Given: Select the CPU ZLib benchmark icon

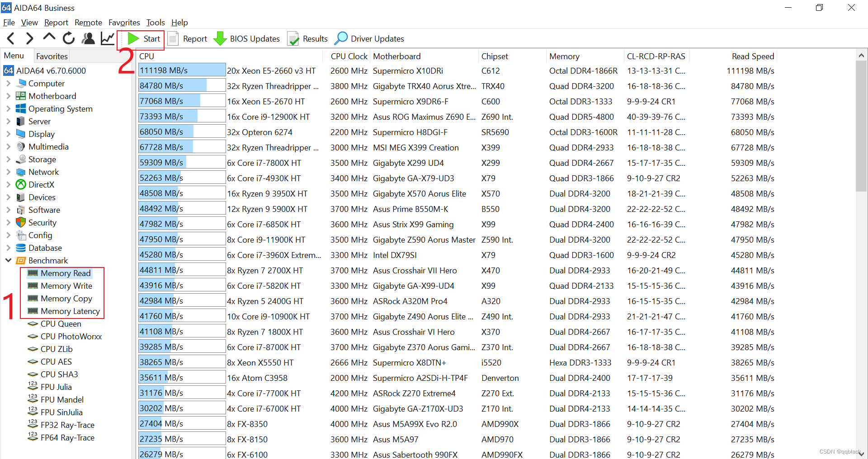Looking at the screenshot, I should point(33,349).
